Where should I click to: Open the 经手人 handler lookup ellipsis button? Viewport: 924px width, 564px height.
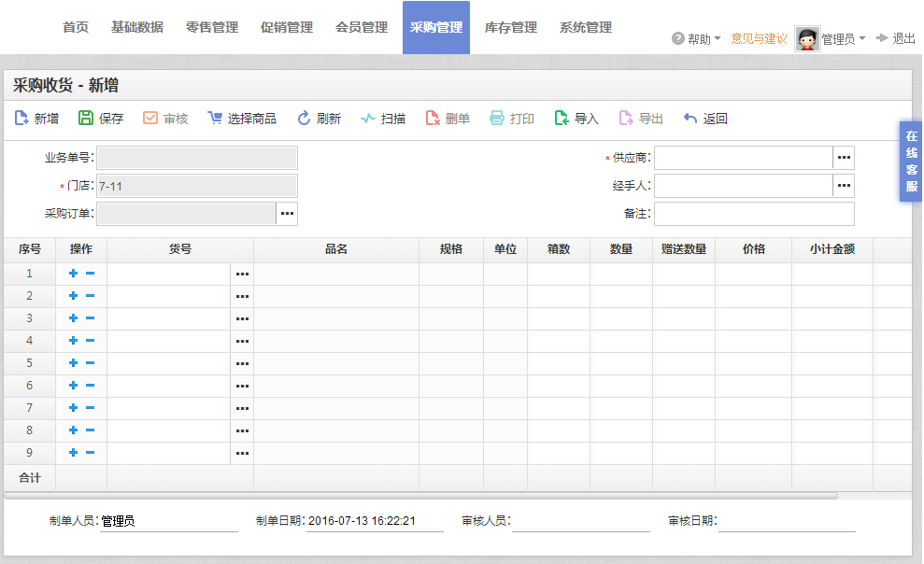click(x=844, y=186)
